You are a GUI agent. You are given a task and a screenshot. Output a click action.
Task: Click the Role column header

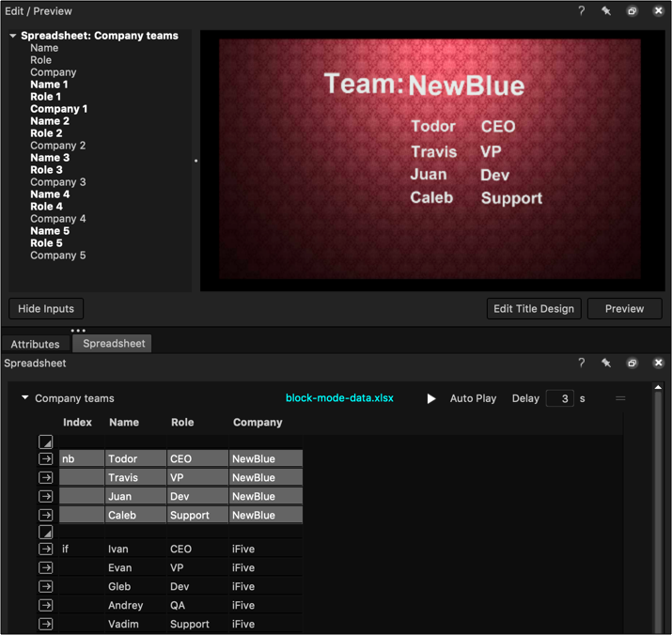click(x=182, y=423)
